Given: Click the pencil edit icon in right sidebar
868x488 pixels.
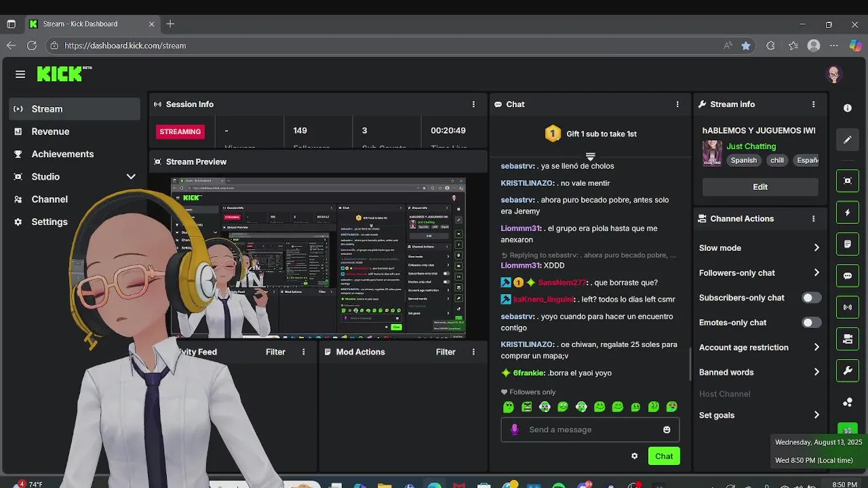Looking at the screenshot, I should click(848, 140).
